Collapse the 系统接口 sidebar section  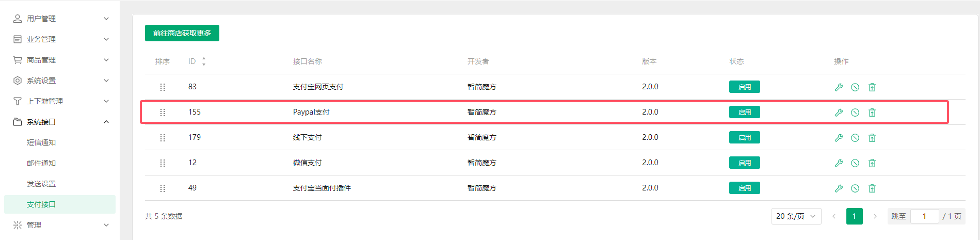[60, 122]
